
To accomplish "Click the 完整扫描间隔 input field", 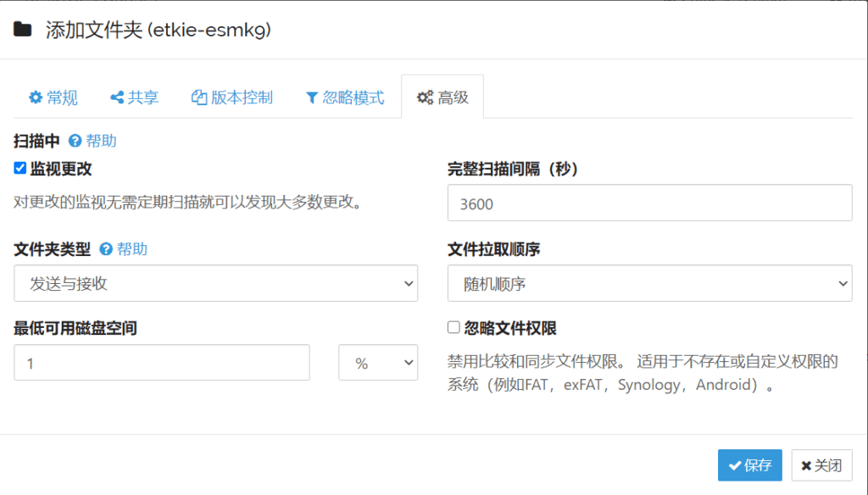I will [x=649, y=203].
